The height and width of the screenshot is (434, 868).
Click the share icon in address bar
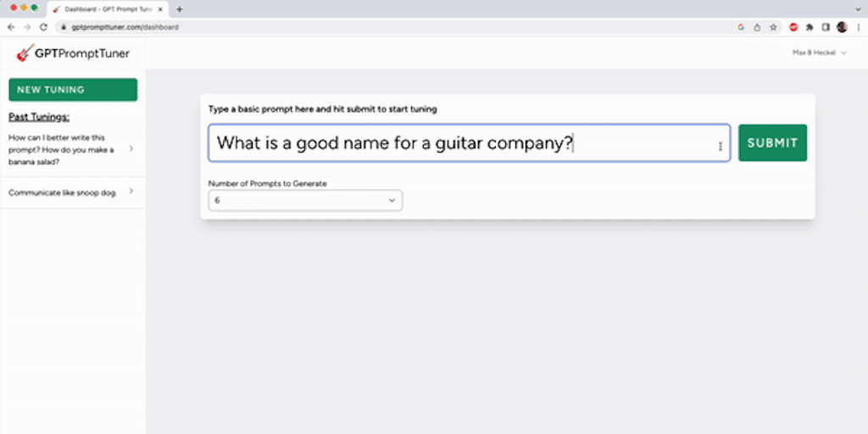coord(757,27)
